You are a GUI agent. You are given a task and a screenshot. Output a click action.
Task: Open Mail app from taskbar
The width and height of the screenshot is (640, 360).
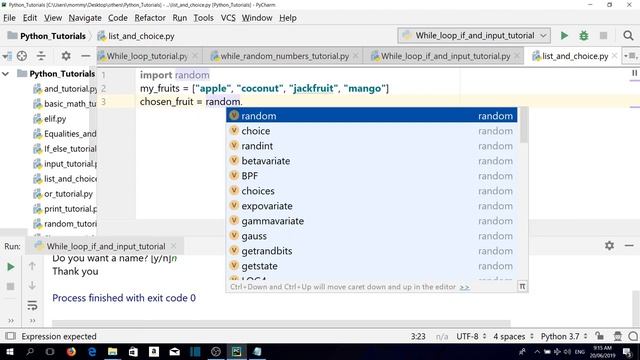[x=174, y=351]
